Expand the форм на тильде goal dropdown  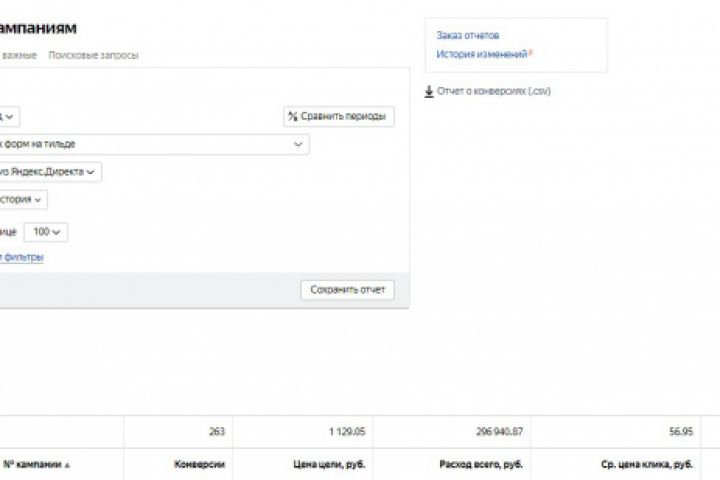point(298,144)
